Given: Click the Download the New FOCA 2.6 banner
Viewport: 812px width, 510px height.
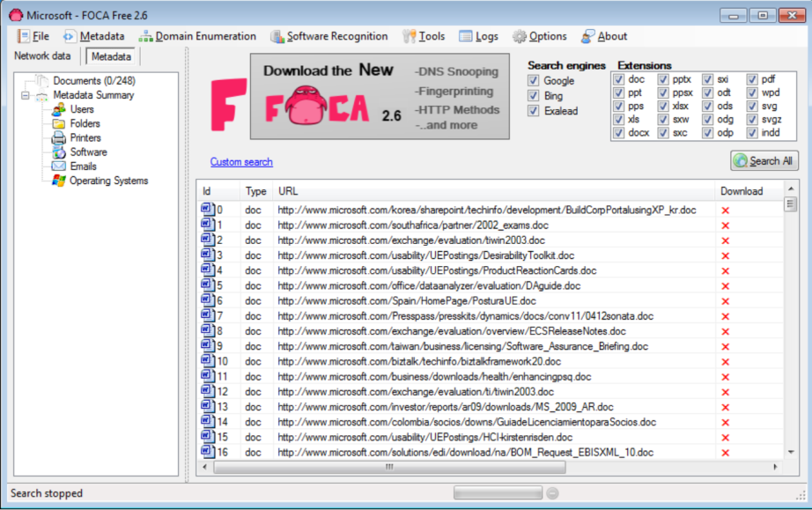Looking at the screenshot, I should coord(380,96).
